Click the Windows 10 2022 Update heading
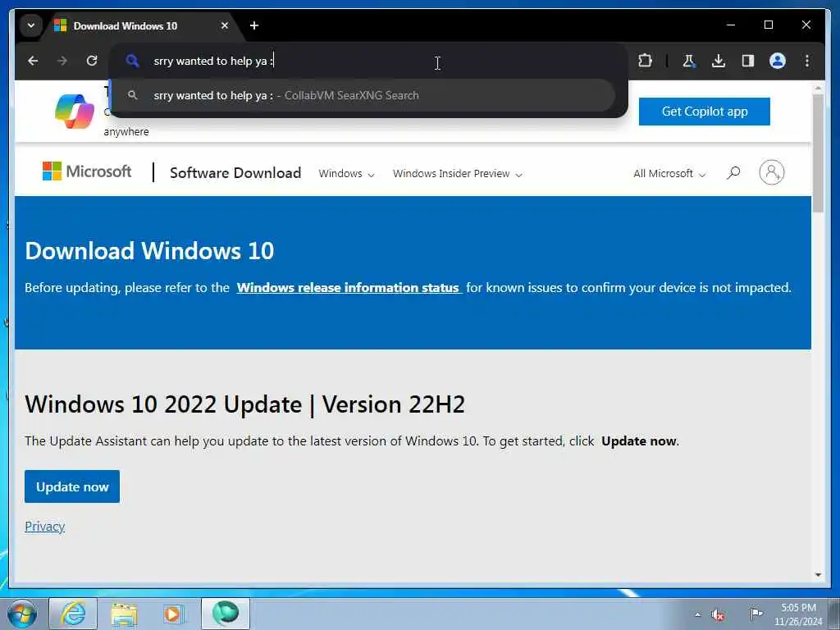Screen dimensions: 840x630 coord(244,404)
